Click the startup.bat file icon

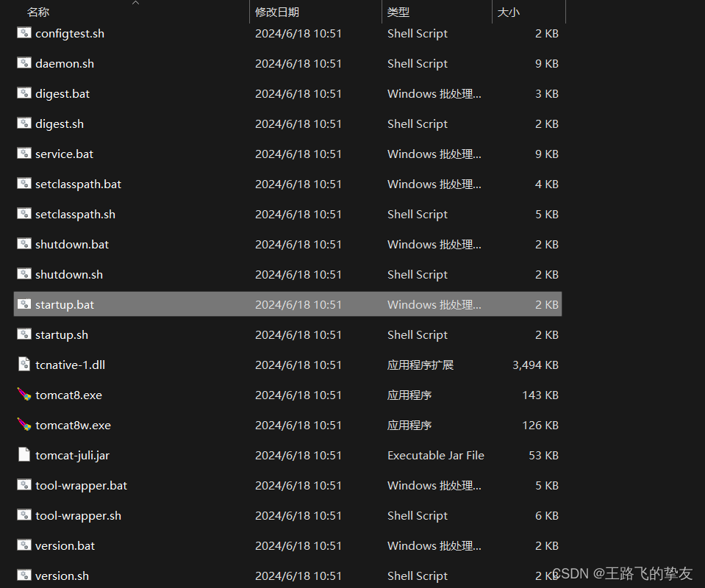pos(24,304)
